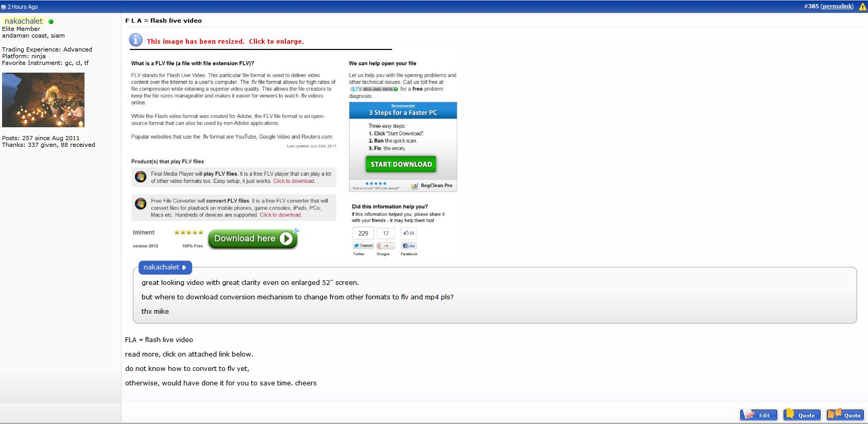Click the "Iminent" brand name
Screen dimensions: 868x424
click(x=143, y=232)
